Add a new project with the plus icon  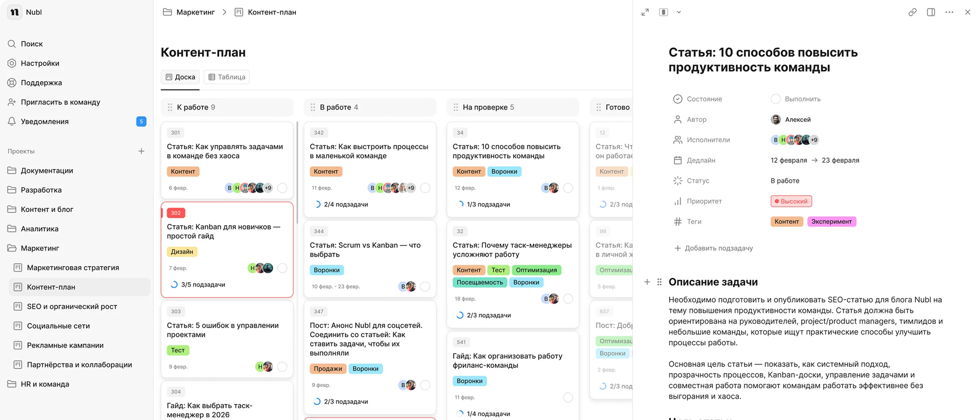(141, 151)
